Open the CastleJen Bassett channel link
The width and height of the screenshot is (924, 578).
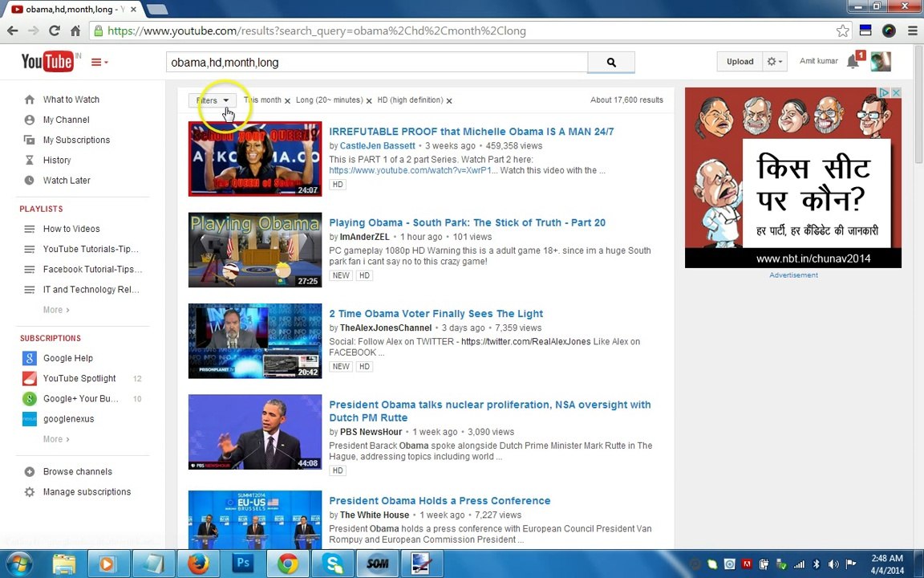(377, 145)
